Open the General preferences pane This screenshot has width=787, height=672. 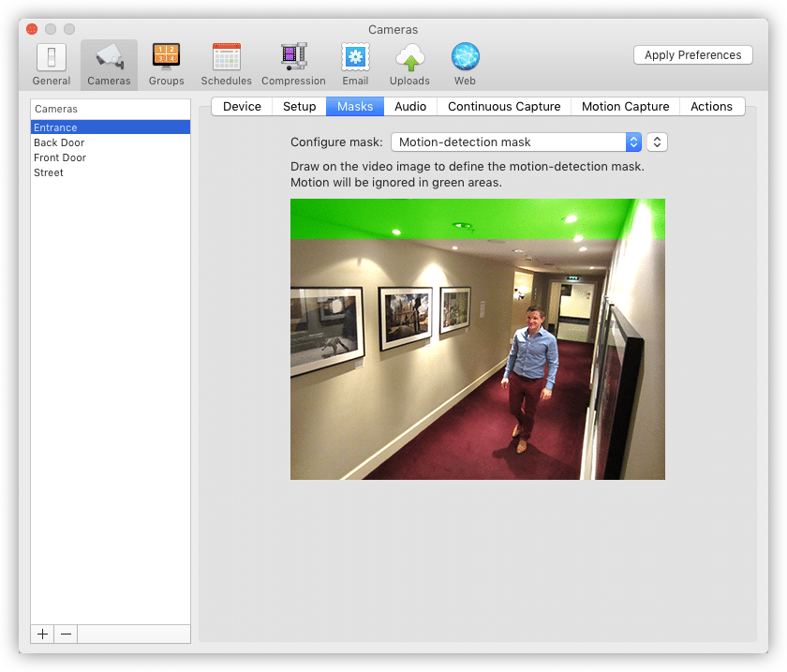52,64
